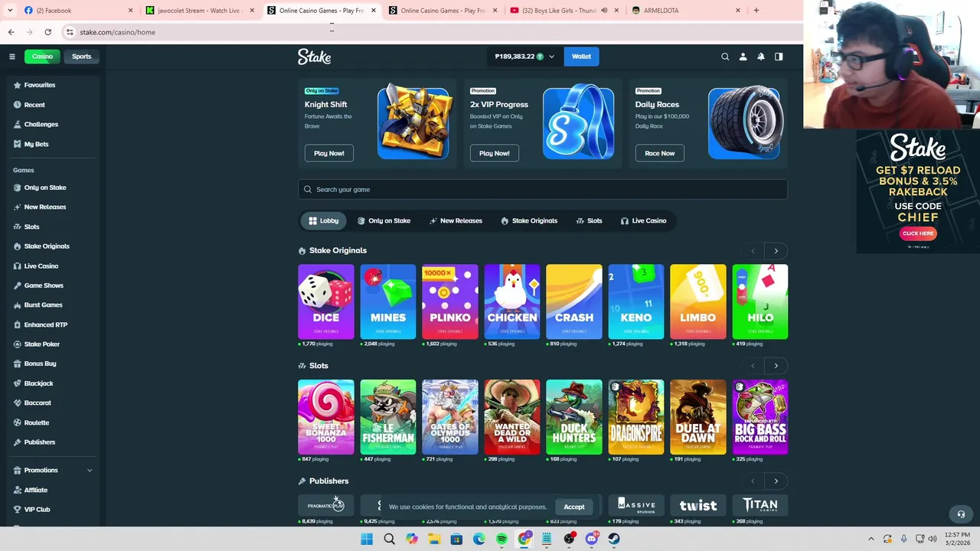Open the user profile icon
The height and width of the screenshot is (551, 980).
click(743, 57)
